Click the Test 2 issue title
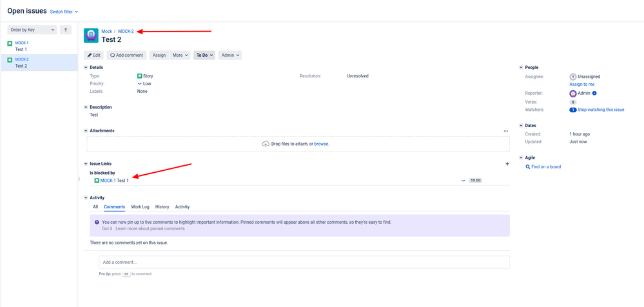 click(x=112, y=39)
